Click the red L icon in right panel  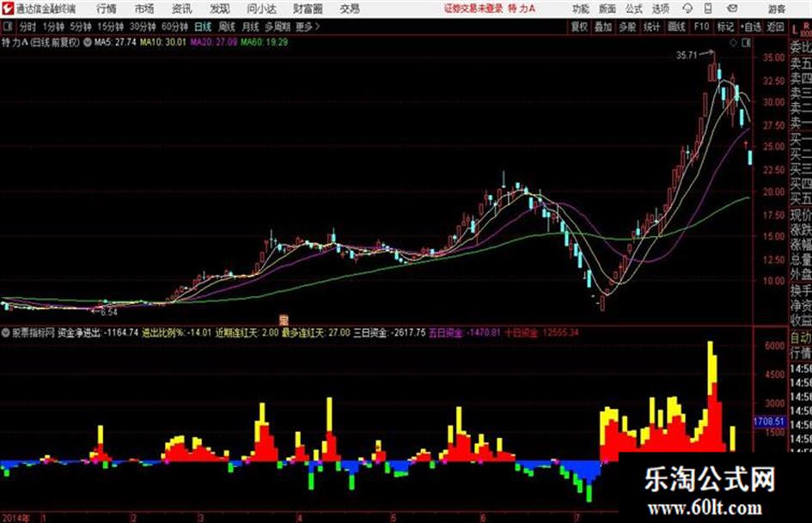point(795,31)
